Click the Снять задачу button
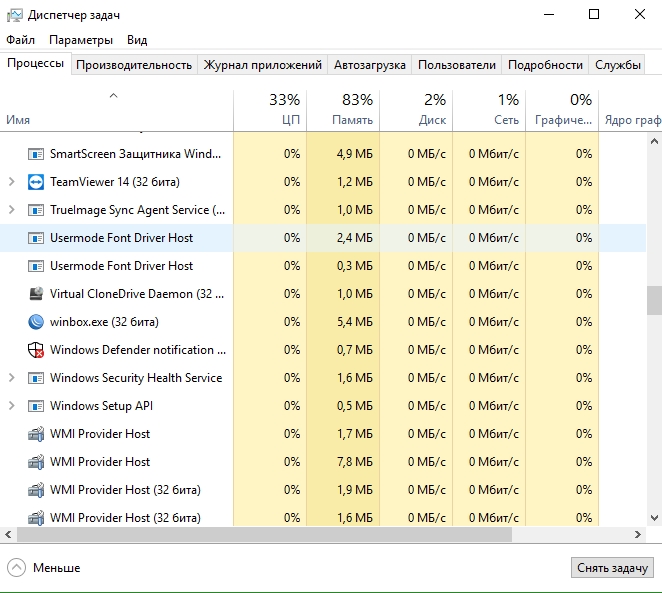This screenshot has width=662, height=593. [612, 568]
